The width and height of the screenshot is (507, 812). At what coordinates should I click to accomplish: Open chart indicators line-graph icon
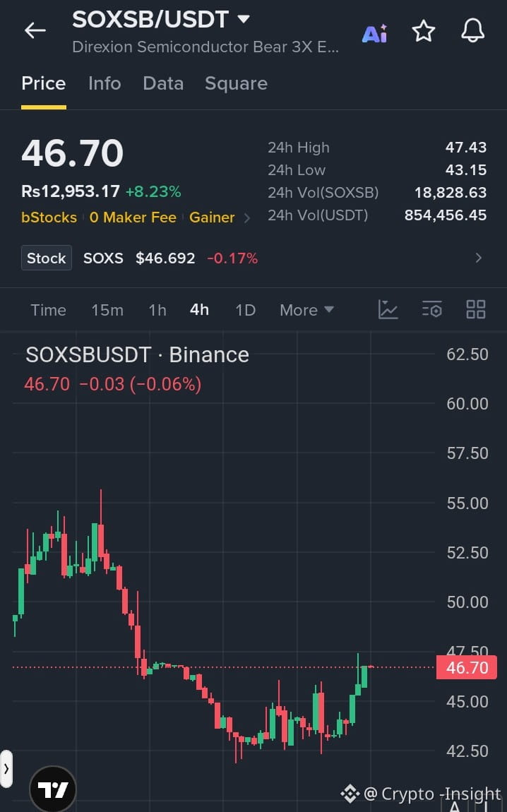tap(388, 310)
